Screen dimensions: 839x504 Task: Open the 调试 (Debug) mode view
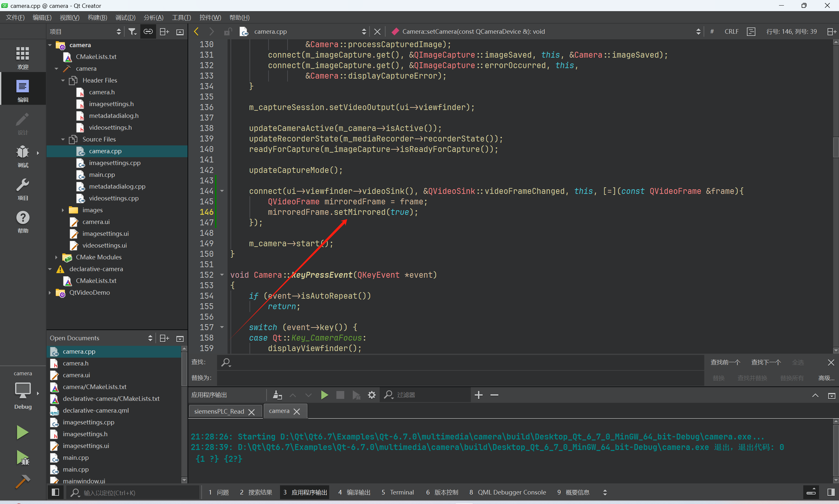coord(22,156)
